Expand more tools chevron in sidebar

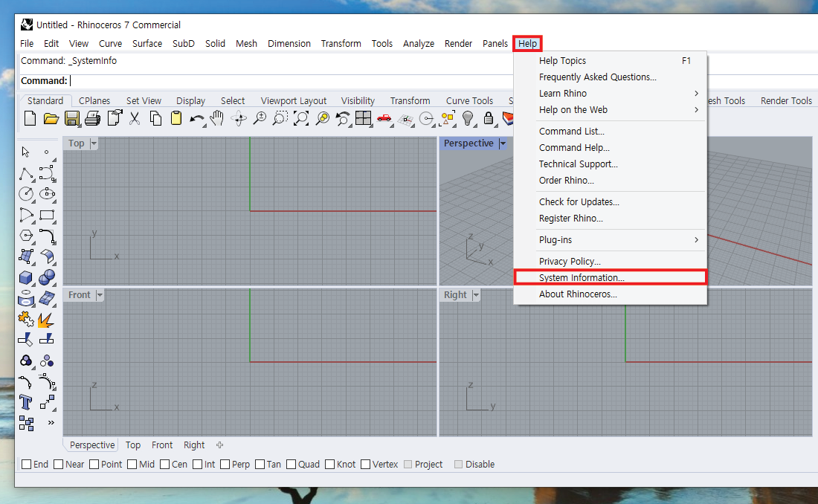51,423
